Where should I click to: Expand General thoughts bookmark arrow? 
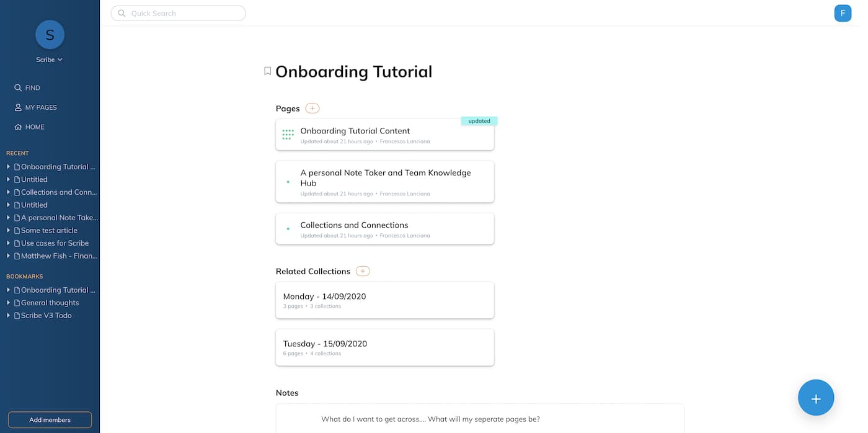[9, 303]
